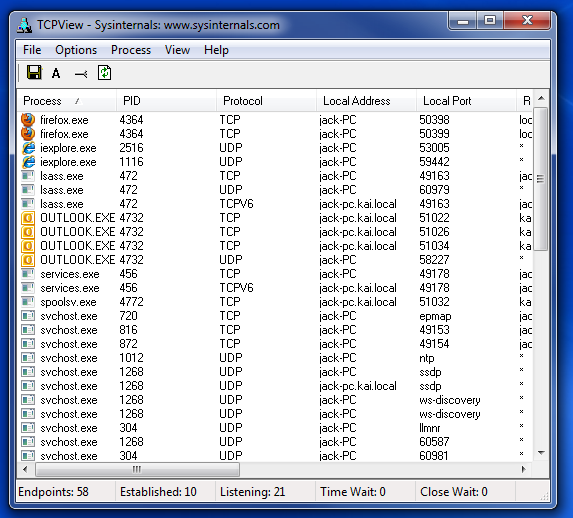
Task: Click iexplore.exe icon with PID 1116
Action: coord(28,162)
